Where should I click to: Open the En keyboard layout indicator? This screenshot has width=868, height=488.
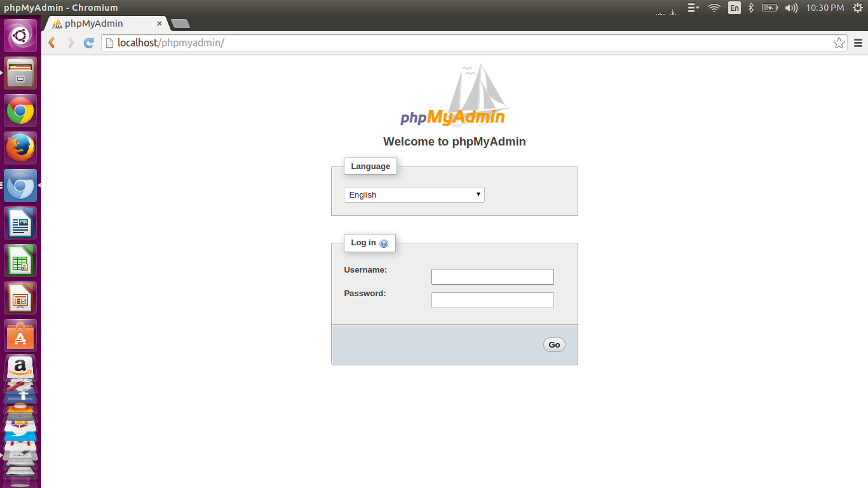pyautogui.click(x=735, y=8)
